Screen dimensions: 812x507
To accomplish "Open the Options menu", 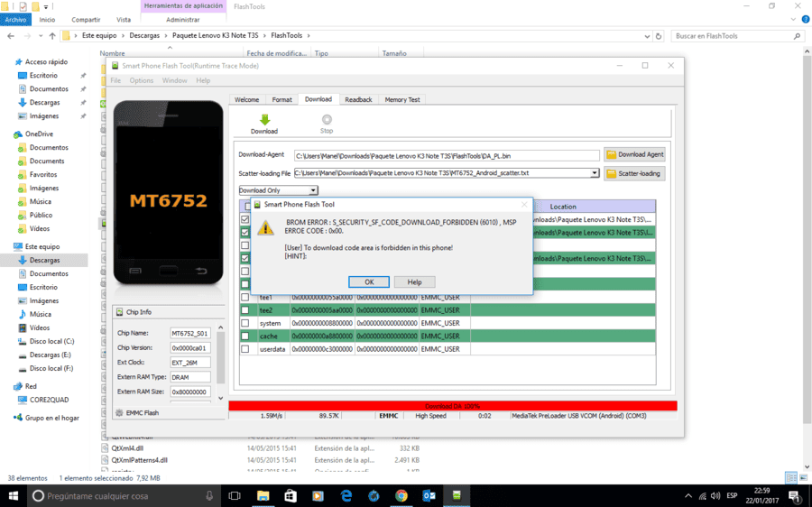I will tap(141, 80).
